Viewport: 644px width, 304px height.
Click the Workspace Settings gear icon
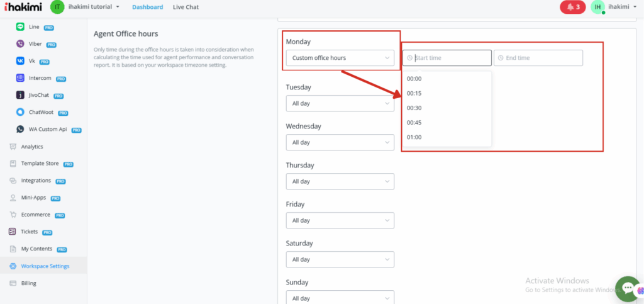click(x=13, y=266)
